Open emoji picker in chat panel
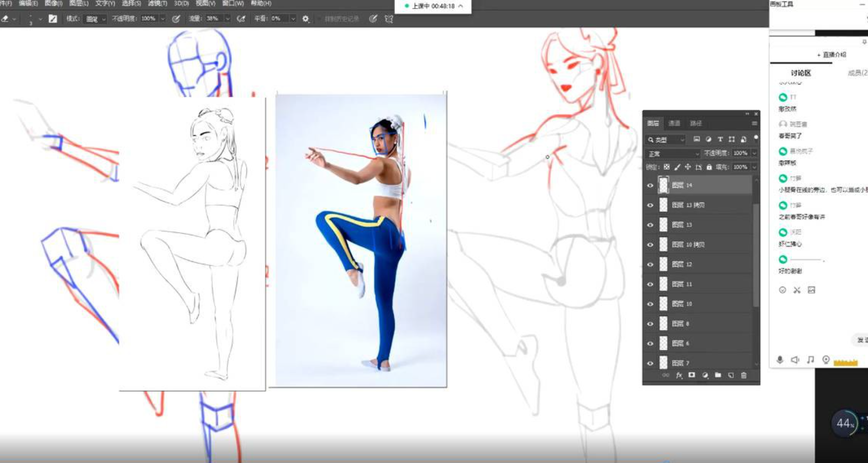Image resolution: width=868 pixels, height=463 pixels. coord(782,290)
